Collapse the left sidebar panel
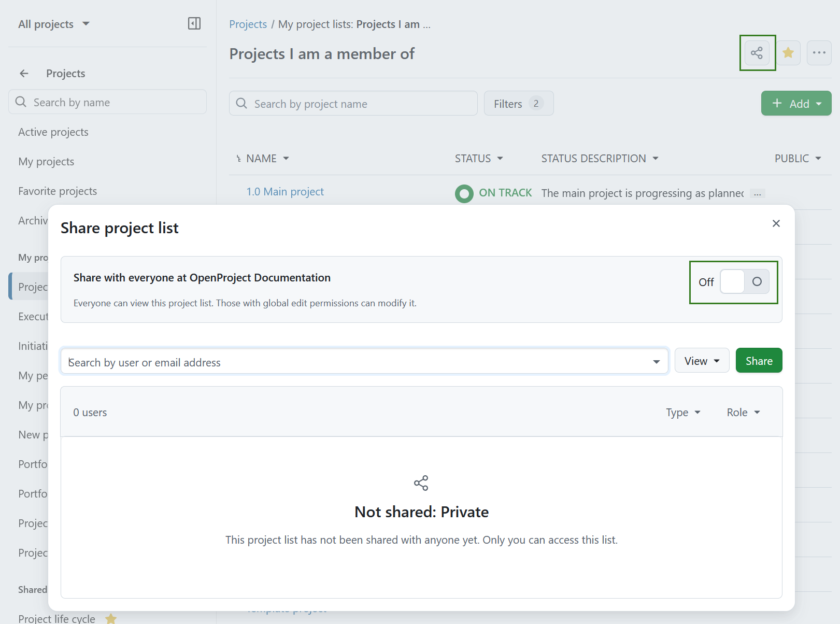 194,23
